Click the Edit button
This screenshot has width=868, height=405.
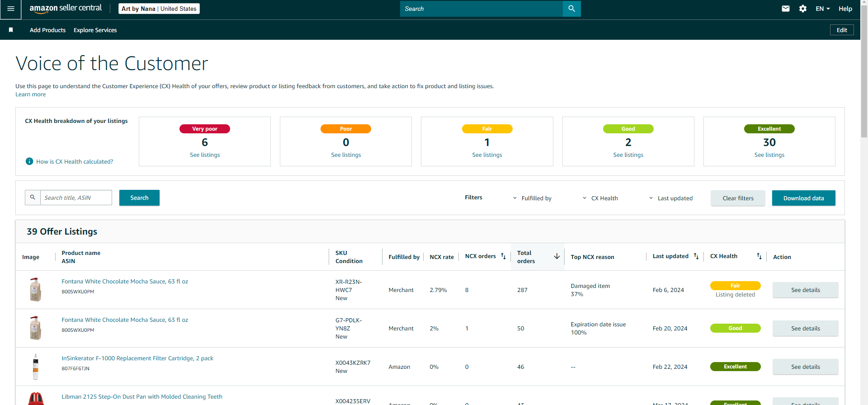(x=842, y=30)
